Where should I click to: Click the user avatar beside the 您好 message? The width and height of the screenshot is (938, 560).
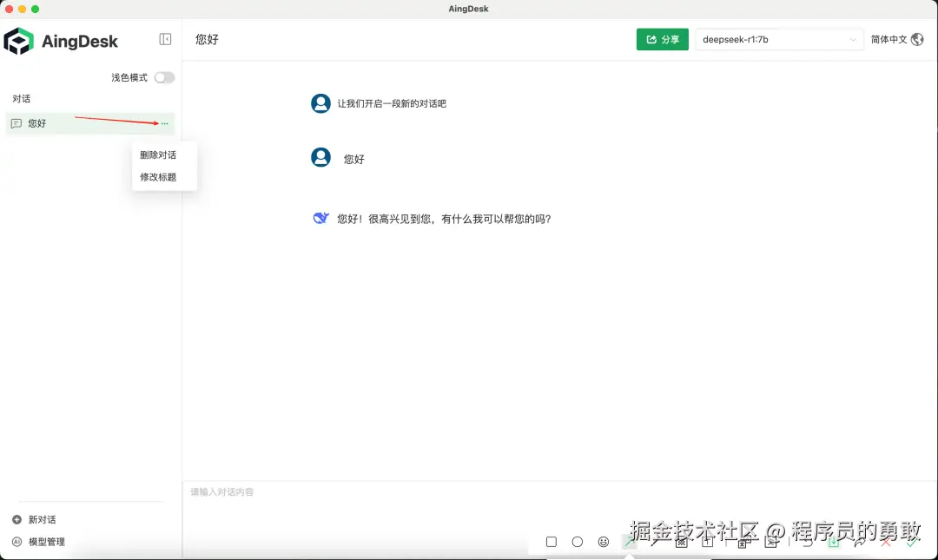(x=320, y=157)
